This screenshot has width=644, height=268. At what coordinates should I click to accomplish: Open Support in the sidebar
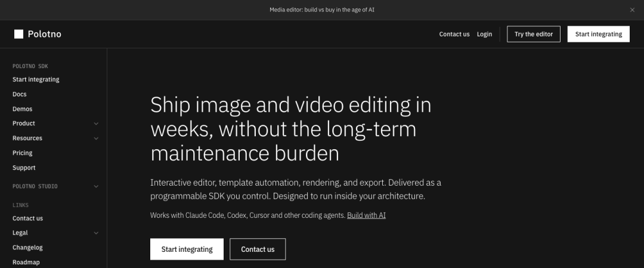click(24, 168)
